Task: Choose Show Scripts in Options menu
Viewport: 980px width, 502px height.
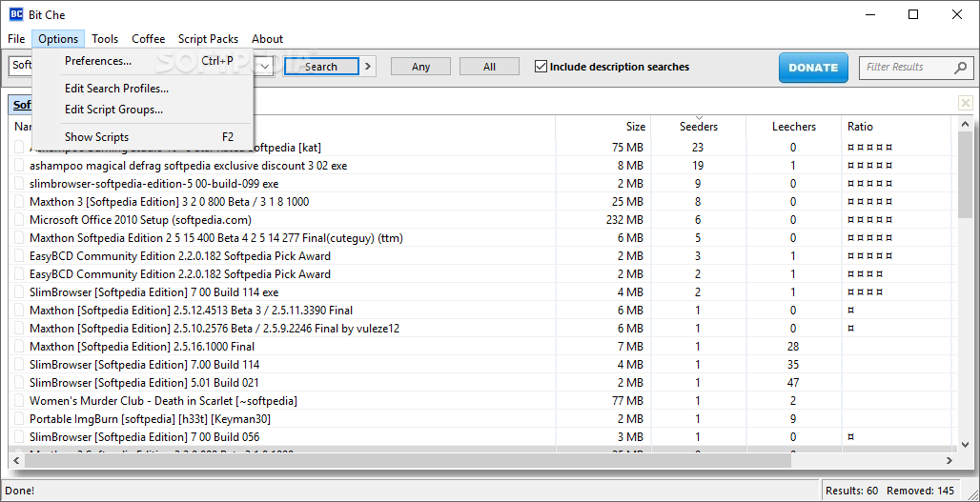Action: (142, 137)
